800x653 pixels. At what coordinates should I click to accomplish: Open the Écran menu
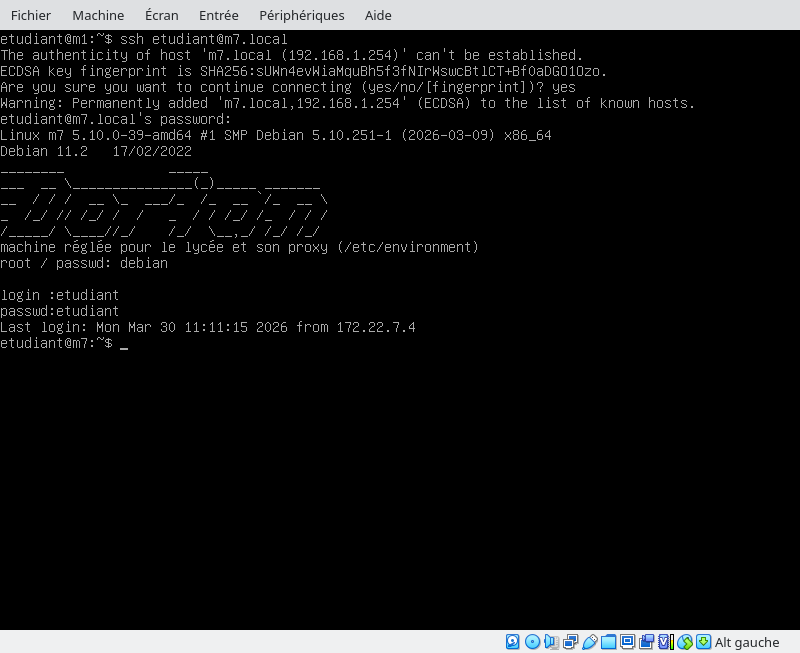(162, 15)
